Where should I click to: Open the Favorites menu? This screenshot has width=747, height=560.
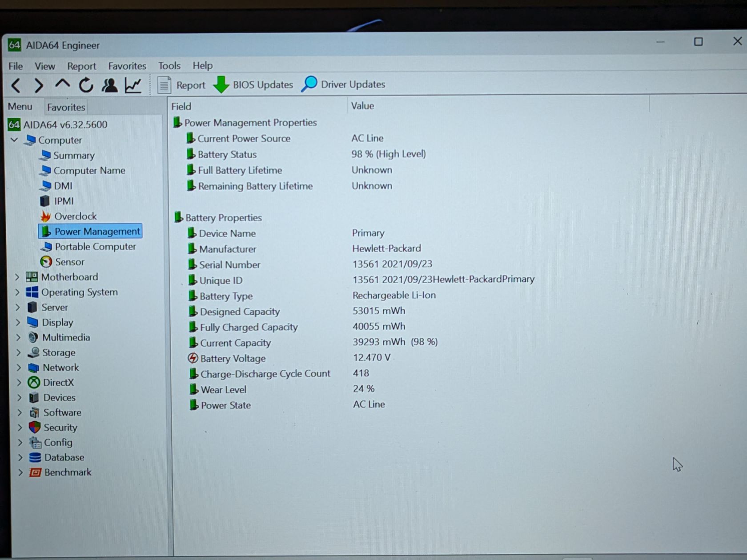click(127, 66)
